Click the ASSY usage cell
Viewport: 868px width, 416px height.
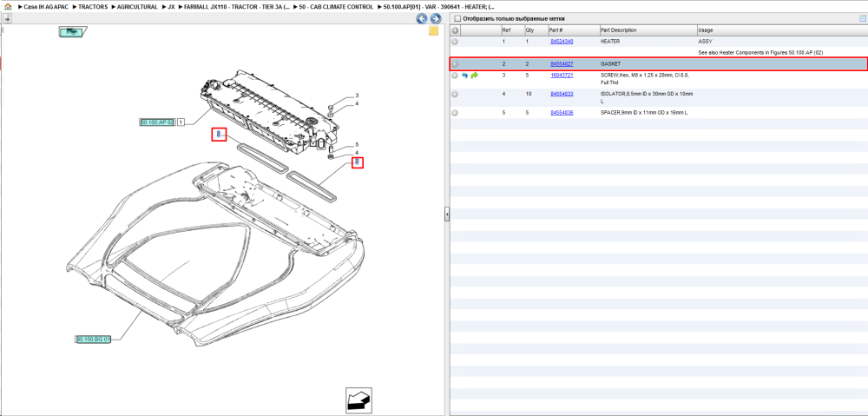click(x=705, y=42)
